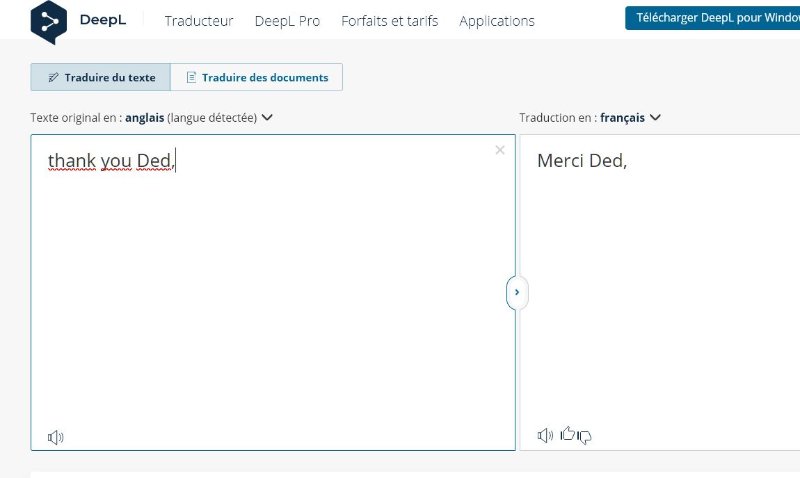800x478 pixels.
Task: Go to Forfaits et tarifs
Action: pyautogui.click(x=389, y=21)
